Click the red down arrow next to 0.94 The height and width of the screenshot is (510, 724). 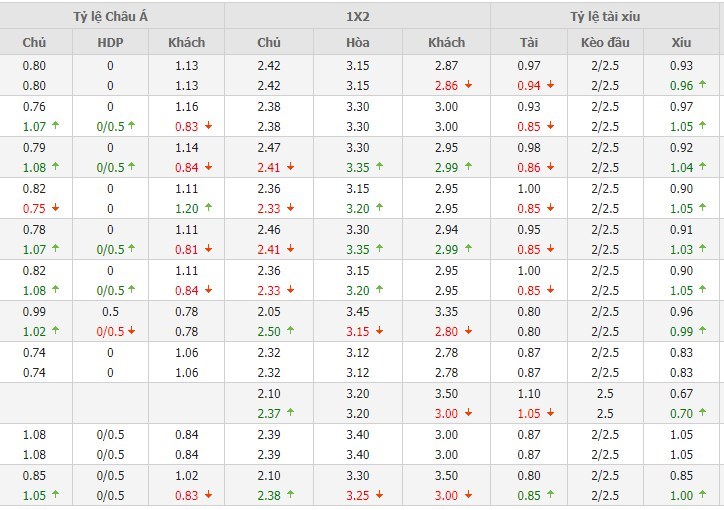(x=550, y=85)
